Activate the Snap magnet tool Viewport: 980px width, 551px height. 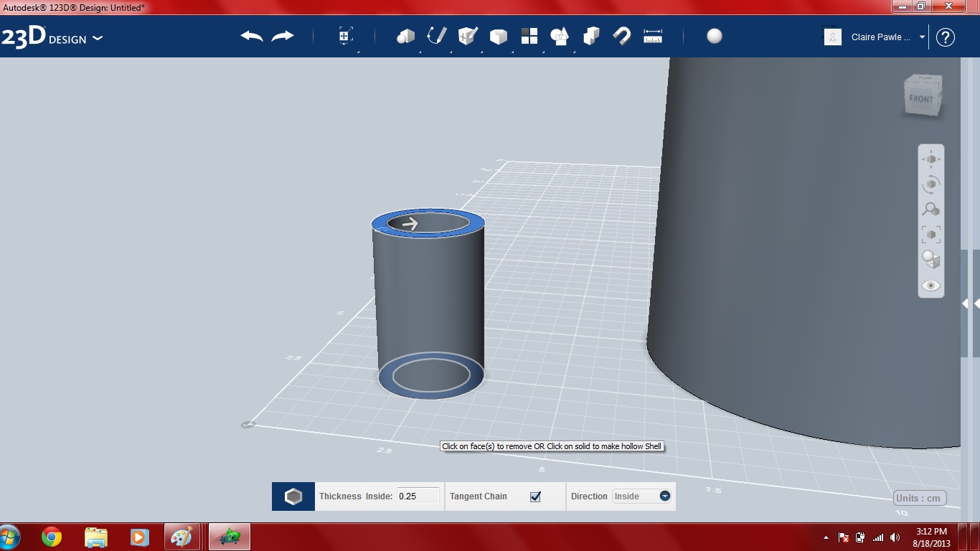622,36
